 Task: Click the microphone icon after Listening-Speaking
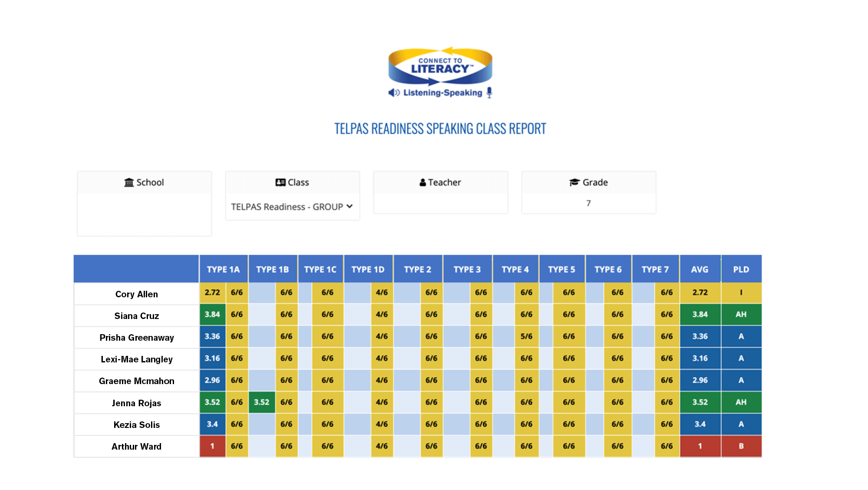point(490,92)
